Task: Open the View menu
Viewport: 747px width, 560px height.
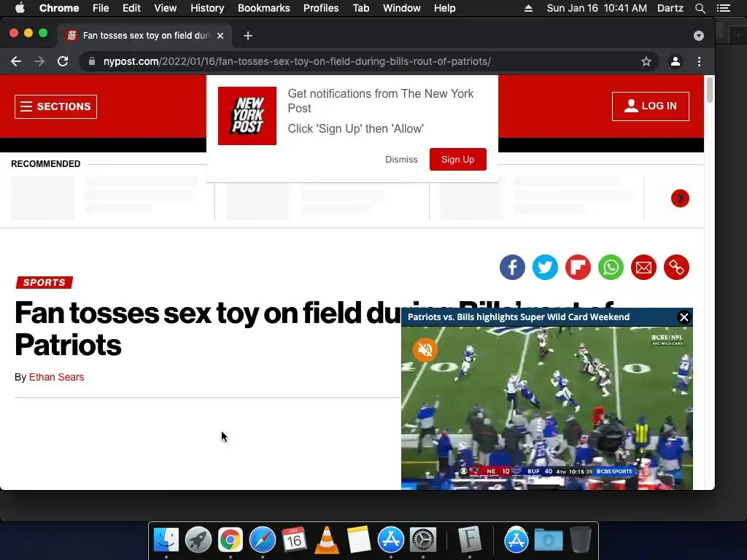Action: [x=166, y=8]
